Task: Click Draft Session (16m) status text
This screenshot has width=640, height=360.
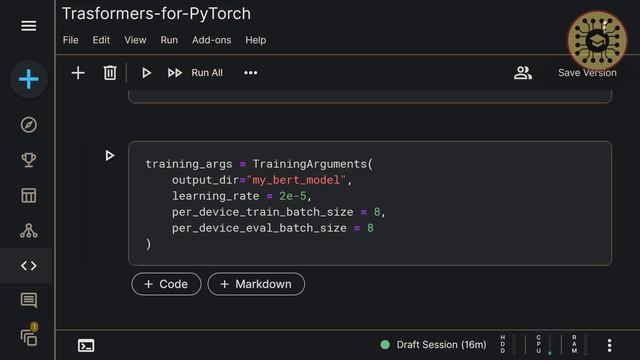Action: click(441, 345)
